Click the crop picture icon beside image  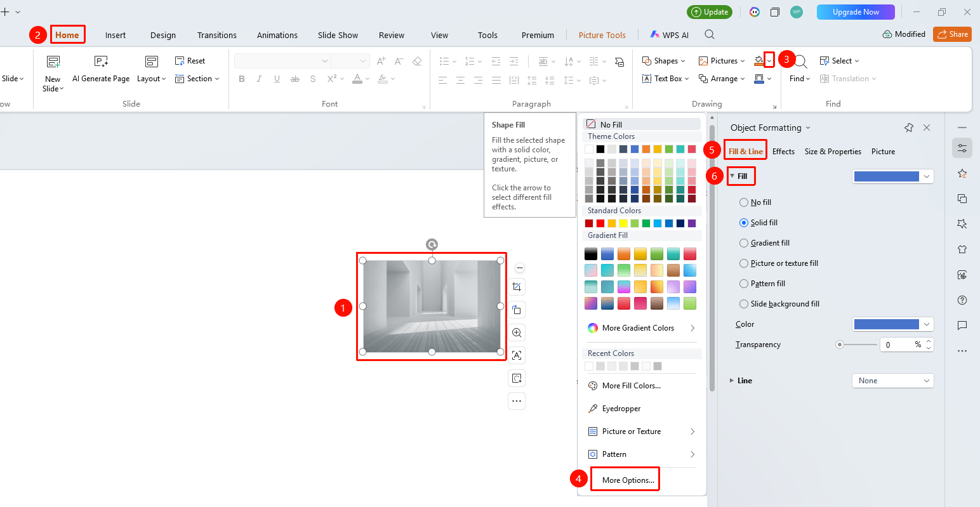click(517, 287)
